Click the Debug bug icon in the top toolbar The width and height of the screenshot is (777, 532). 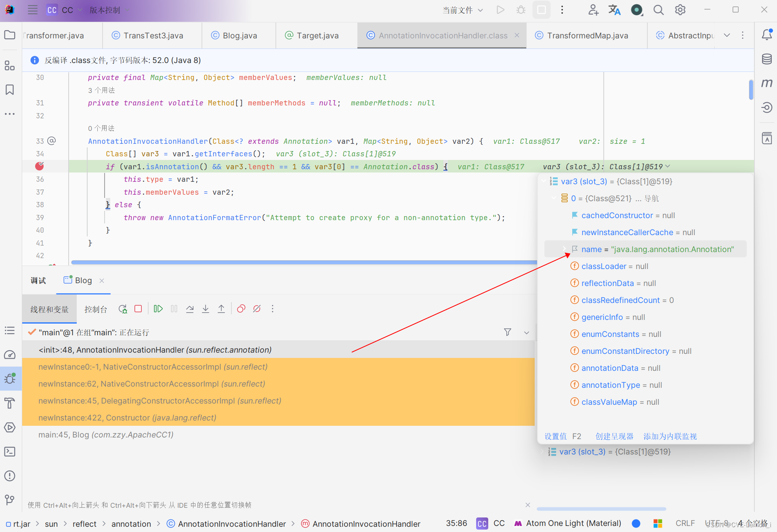tap(521, 10)
